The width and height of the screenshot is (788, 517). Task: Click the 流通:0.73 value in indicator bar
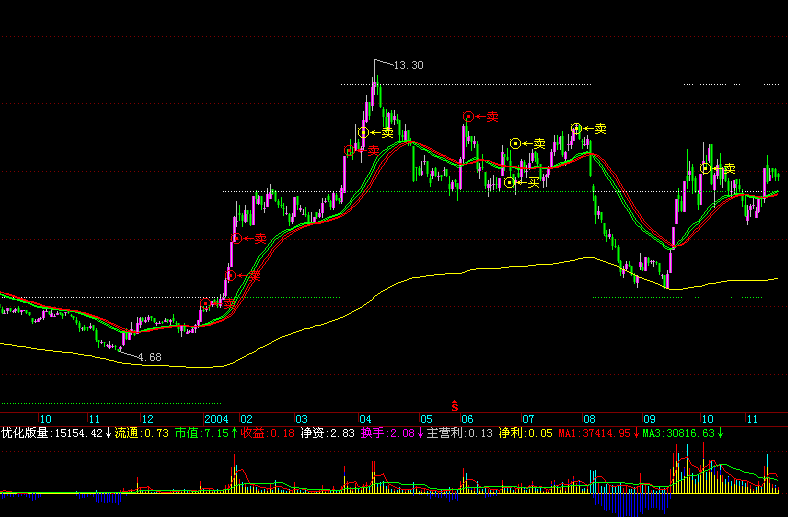(142, 433)
